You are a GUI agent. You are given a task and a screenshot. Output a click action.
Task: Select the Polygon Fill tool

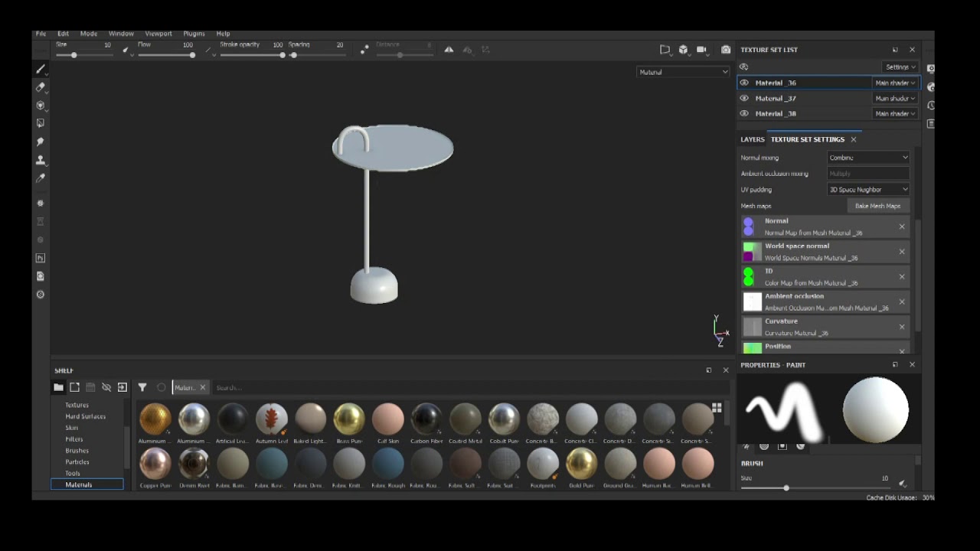click(41, 123)
